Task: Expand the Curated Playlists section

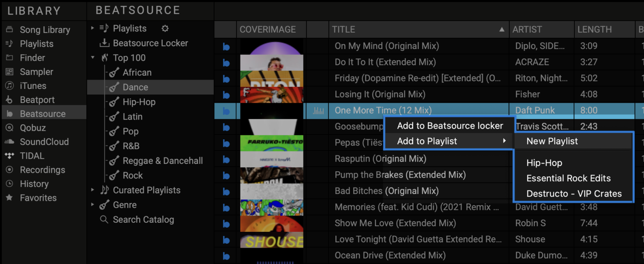Action: click(x=92, y=190)
